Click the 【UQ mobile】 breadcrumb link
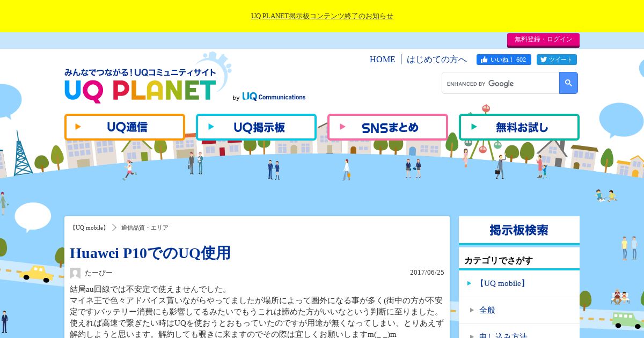 tap(89, 227)
